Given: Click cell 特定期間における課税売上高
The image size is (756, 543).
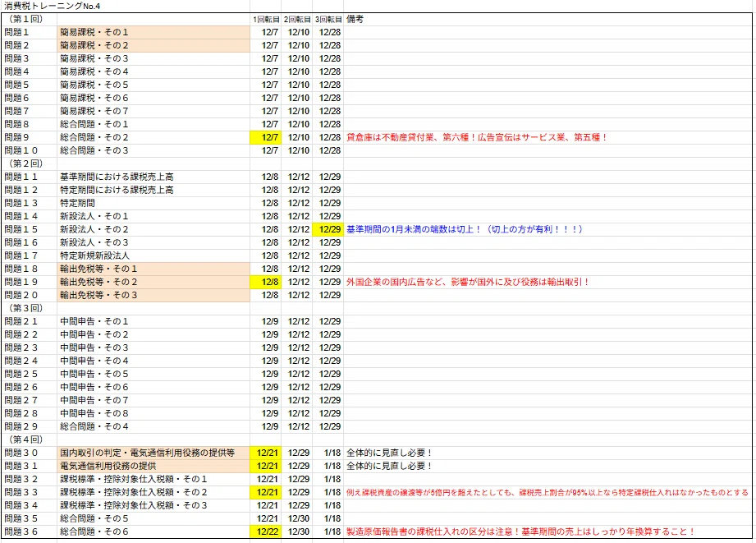Looking at the screenshot, I should (153, 190).
